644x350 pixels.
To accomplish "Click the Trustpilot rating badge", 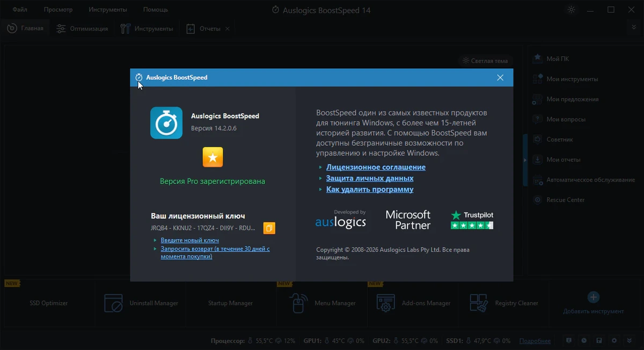I will pyautogui.click(x=472, y=220).
